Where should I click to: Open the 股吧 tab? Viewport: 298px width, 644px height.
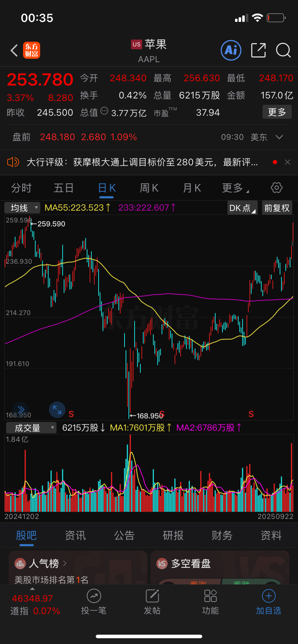pos(26,535)
